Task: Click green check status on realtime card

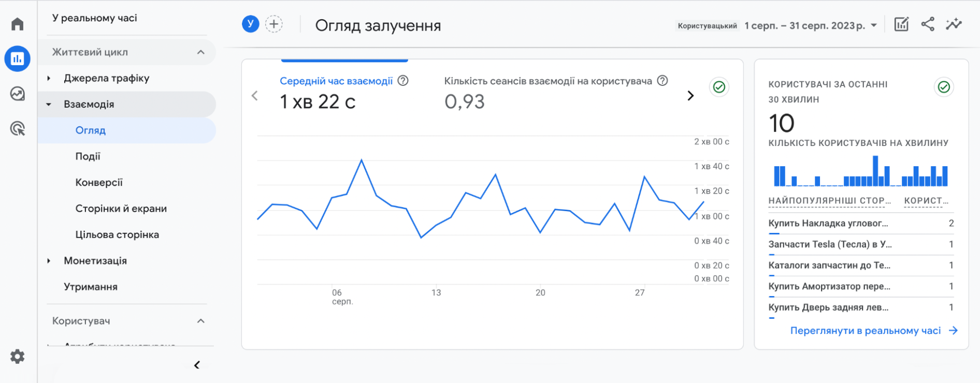Action: click(x=944, y=87)
